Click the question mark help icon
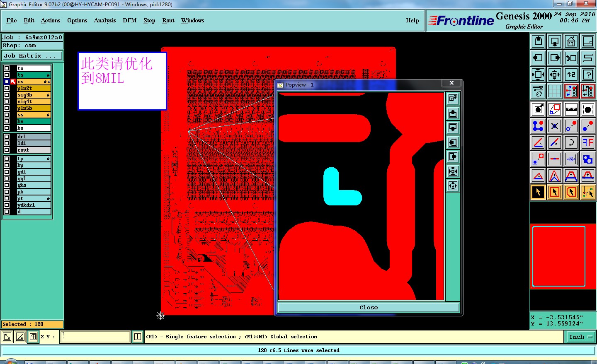The height and width of the screenshot is (364, 597). (588, 75)
